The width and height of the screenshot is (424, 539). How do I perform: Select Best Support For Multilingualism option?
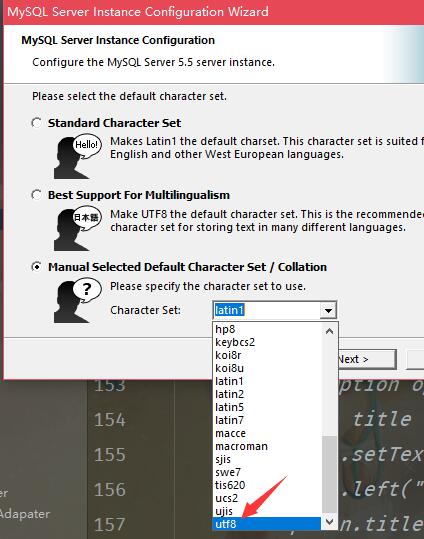pyautogui.click(x=36, y=195)
